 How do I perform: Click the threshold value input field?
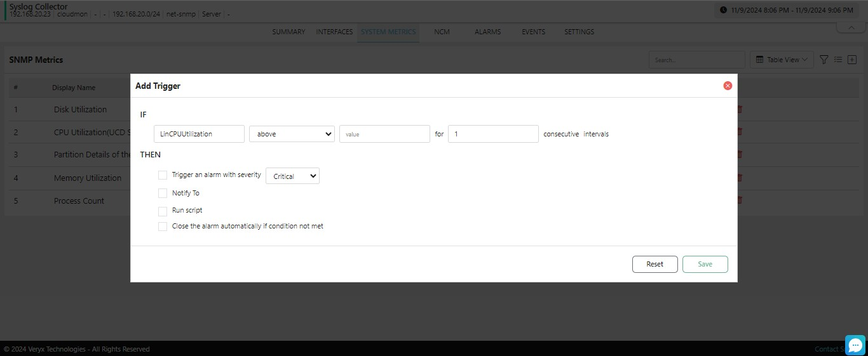point(384,134)
